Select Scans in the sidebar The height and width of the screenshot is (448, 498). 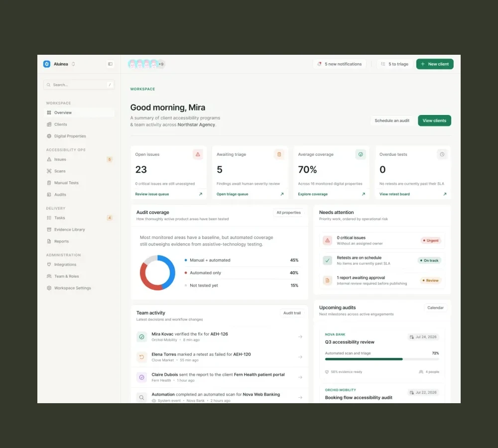pos(79,171)
